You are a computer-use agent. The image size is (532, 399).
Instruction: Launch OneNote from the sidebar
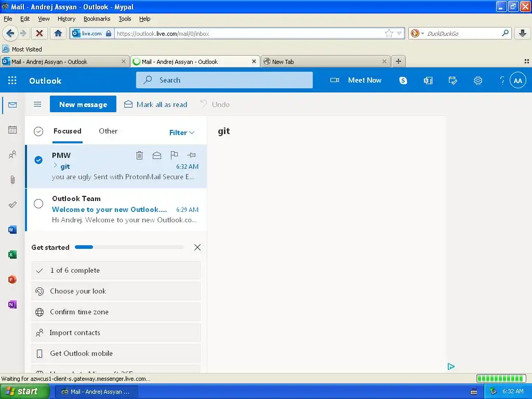[x=12, y=304]
